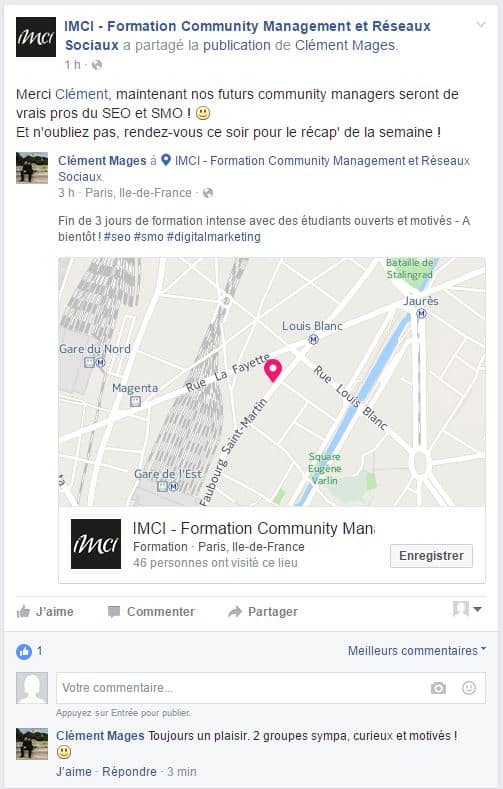This screenshot has width=503, height=789.
Task: Like the comment via J'aime link
Action: coord(74,771)
